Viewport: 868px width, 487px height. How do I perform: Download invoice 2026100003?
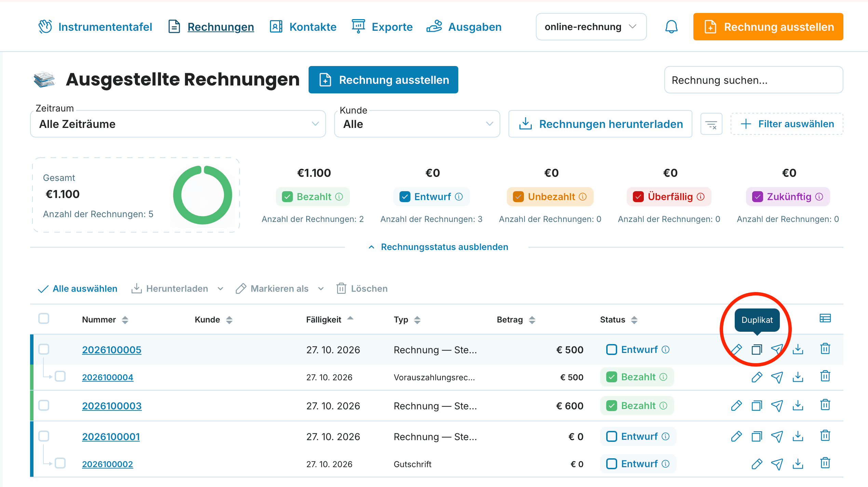point(798,405)
